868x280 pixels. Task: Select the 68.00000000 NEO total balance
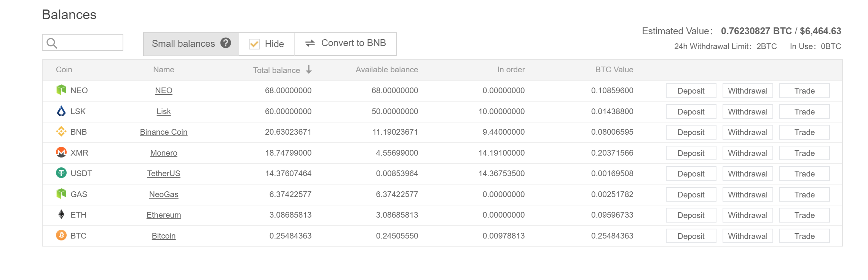click(x=288, y=91)
